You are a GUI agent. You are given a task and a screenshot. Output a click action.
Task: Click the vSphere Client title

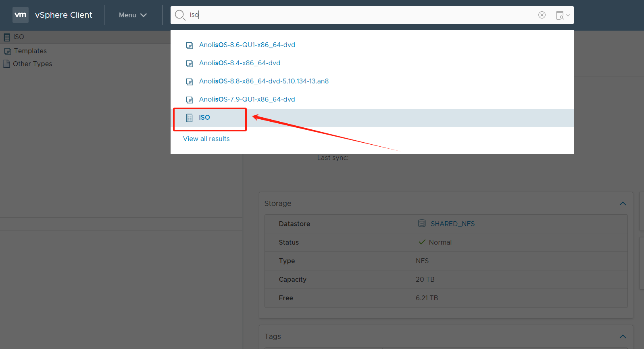(64, 15)
